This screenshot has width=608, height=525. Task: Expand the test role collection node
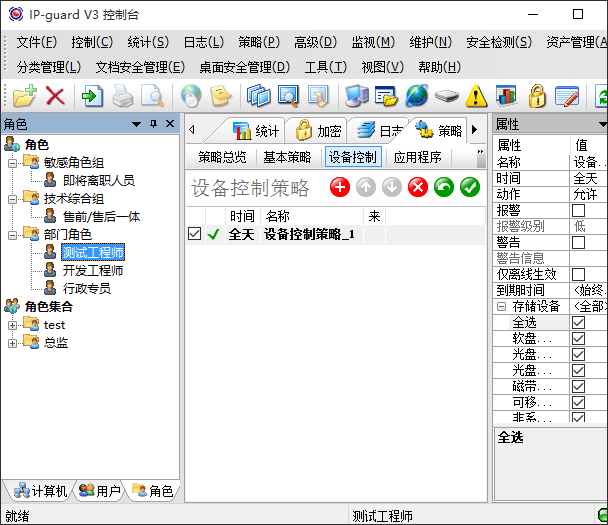[12, 325]
